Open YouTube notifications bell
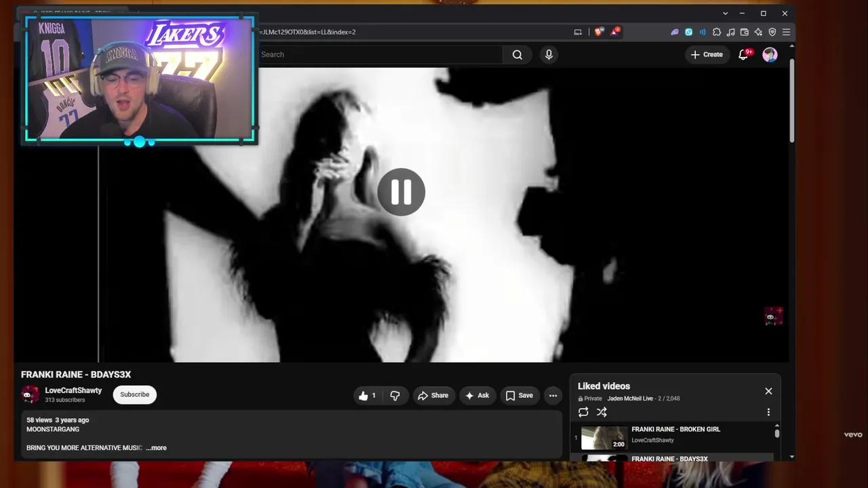The image size is (868, 488). 743,54
